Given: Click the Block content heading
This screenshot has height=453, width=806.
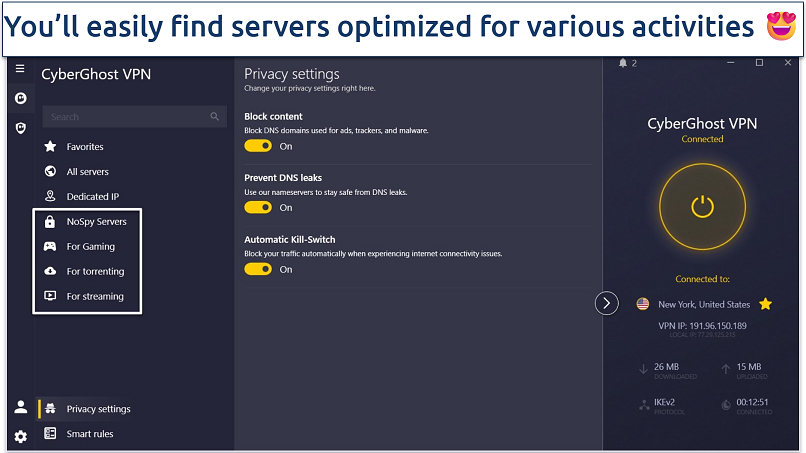Looking at the screenshot, I should (273, 116).
